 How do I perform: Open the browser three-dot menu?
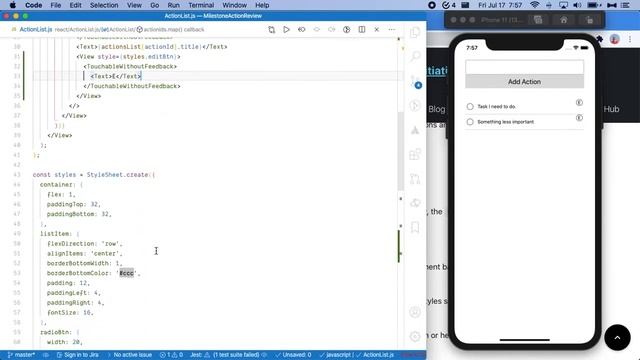(630, 39)
